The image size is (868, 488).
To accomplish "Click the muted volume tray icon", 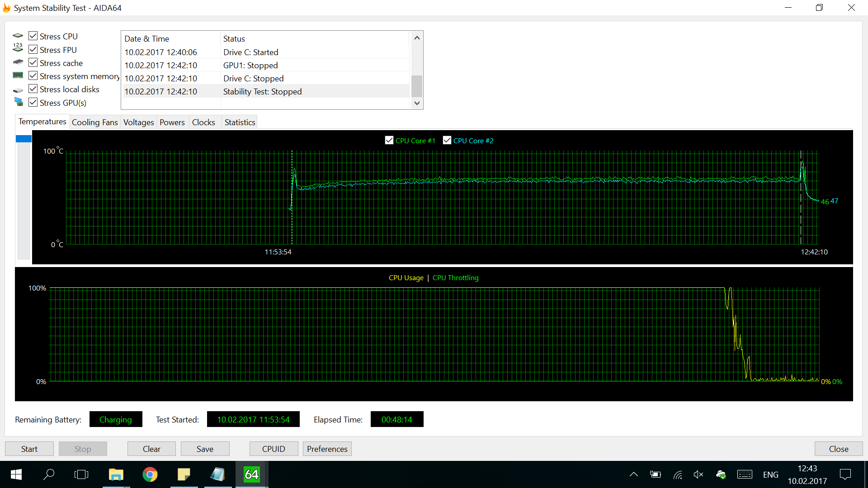I will (x=698, y=474).
